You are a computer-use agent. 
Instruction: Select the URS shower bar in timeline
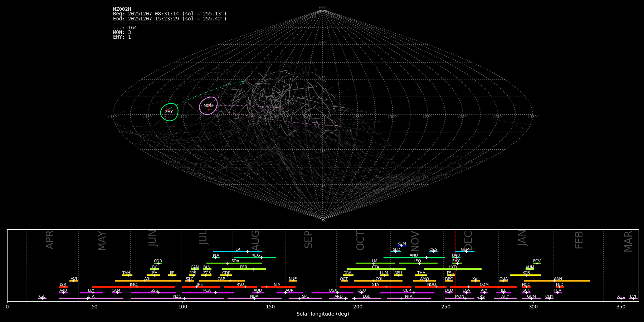(482, 298)
